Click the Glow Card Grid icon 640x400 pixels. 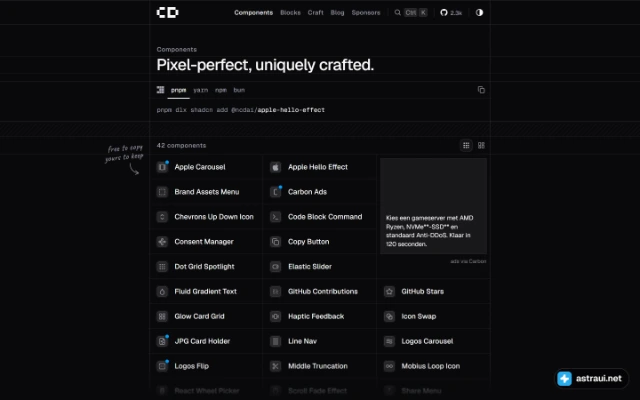162,316
